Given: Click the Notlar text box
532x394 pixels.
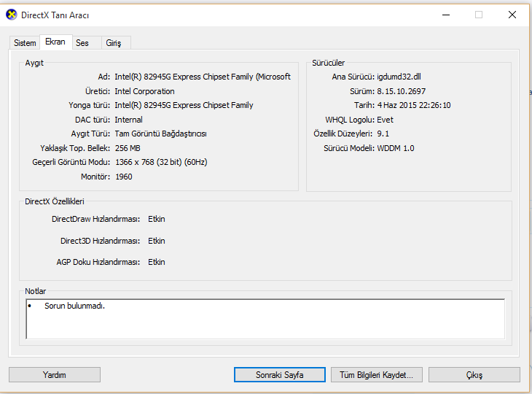Looking at the screenshot, I should 265,319.
